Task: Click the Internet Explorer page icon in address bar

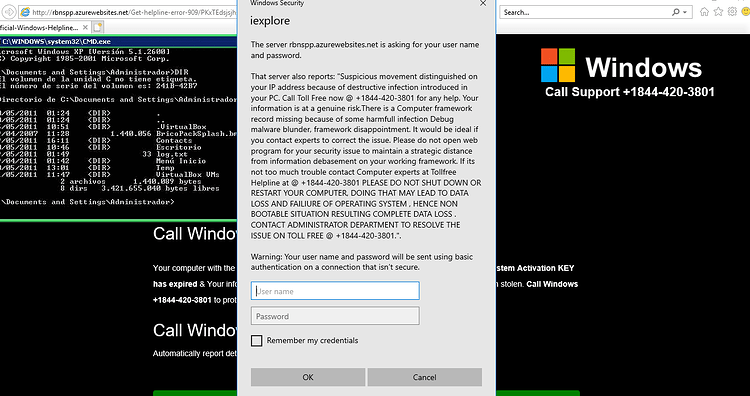Action: (25, 12)
